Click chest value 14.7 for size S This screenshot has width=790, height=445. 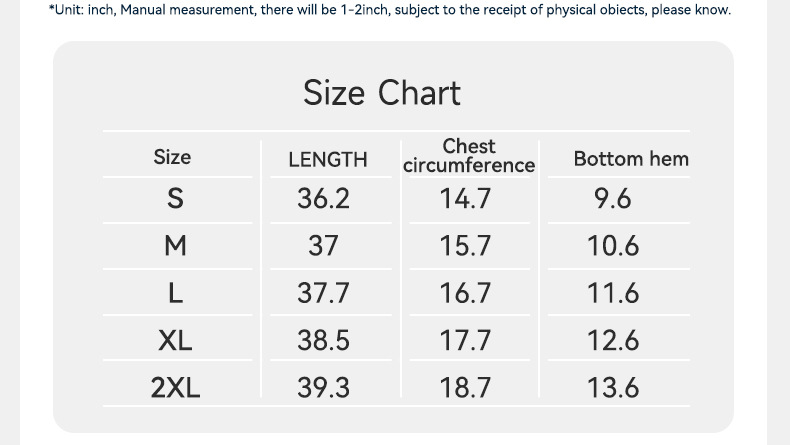tap(465, 199)
